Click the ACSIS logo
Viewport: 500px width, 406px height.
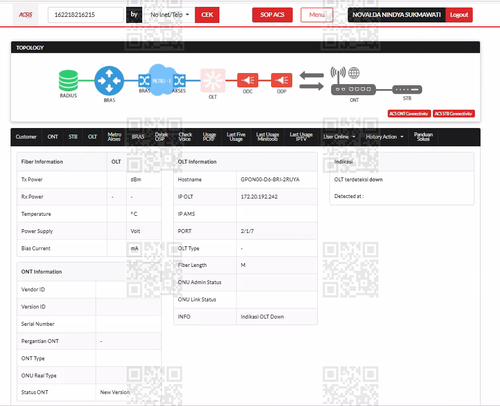tap(25, 15)
